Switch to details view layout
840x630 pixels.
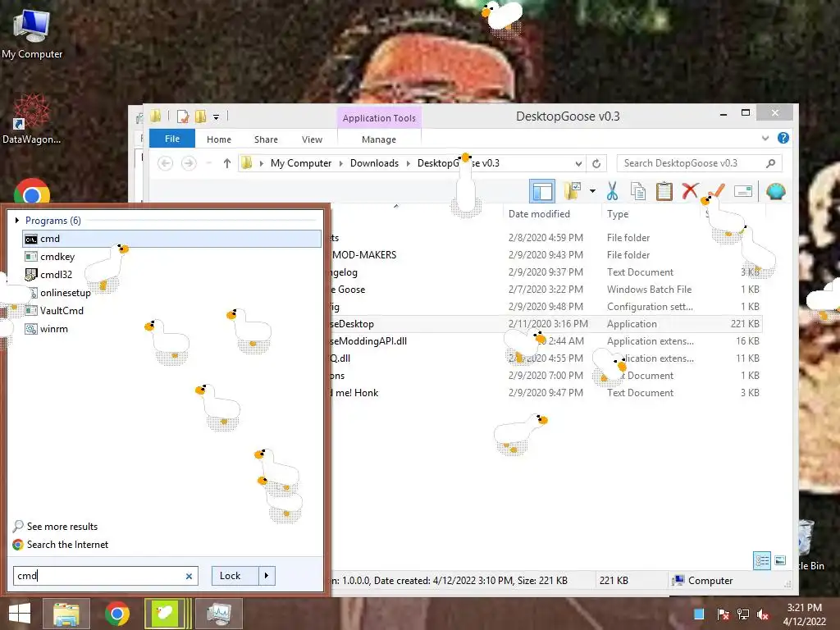(x=762, y=561)
